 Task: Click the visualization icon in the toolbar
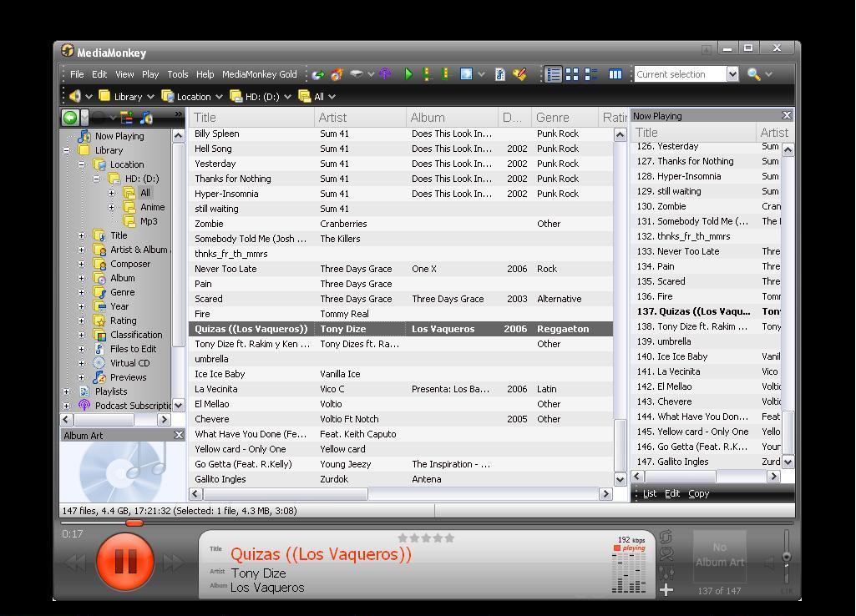point(464,74)
